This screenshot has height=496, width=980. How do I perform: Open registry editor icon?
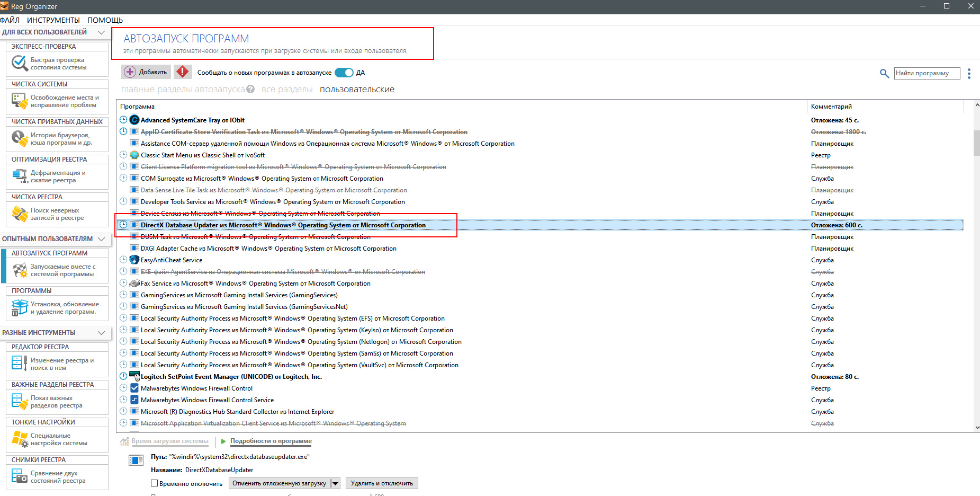pos(20,364)
